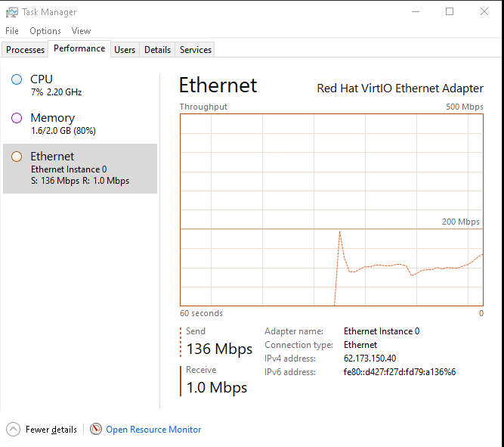Switch to the Services tab
504x447 pixels.
pos(196,50)
